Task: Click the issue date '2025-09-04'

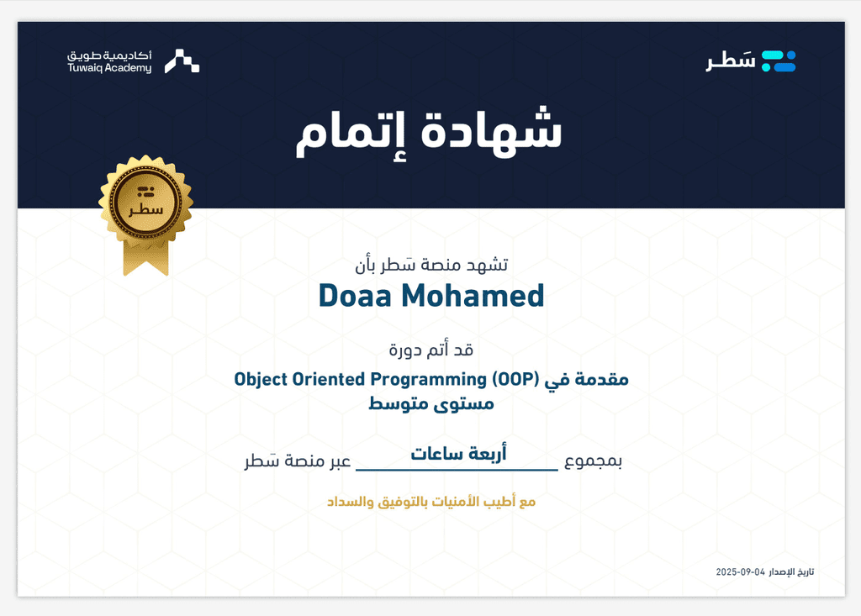Action: tap(740, 572)
